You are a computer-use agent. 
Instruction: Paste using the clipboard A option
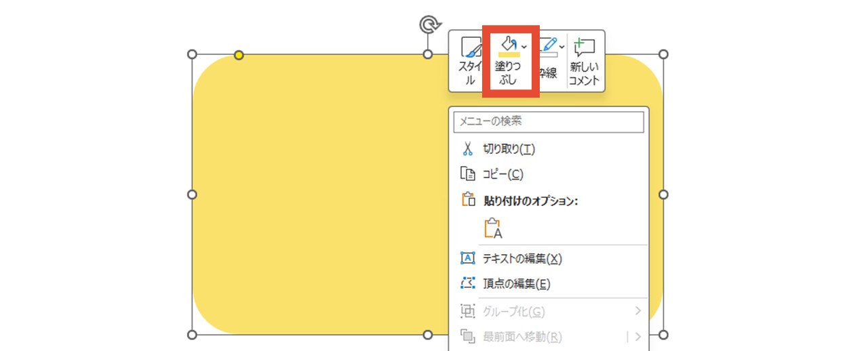494,228
